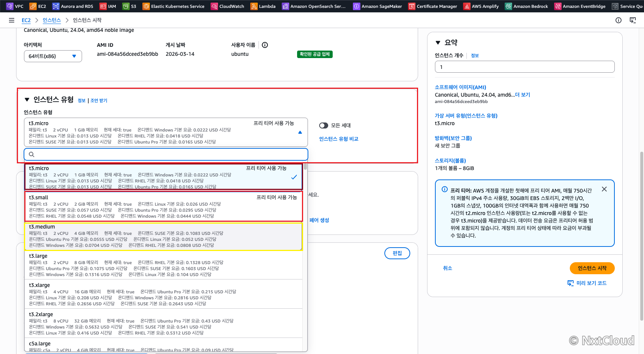Screen dimensions: 644x354
Task: Click the 확인된 공급 업체 badge
Action: pos(315,54)
